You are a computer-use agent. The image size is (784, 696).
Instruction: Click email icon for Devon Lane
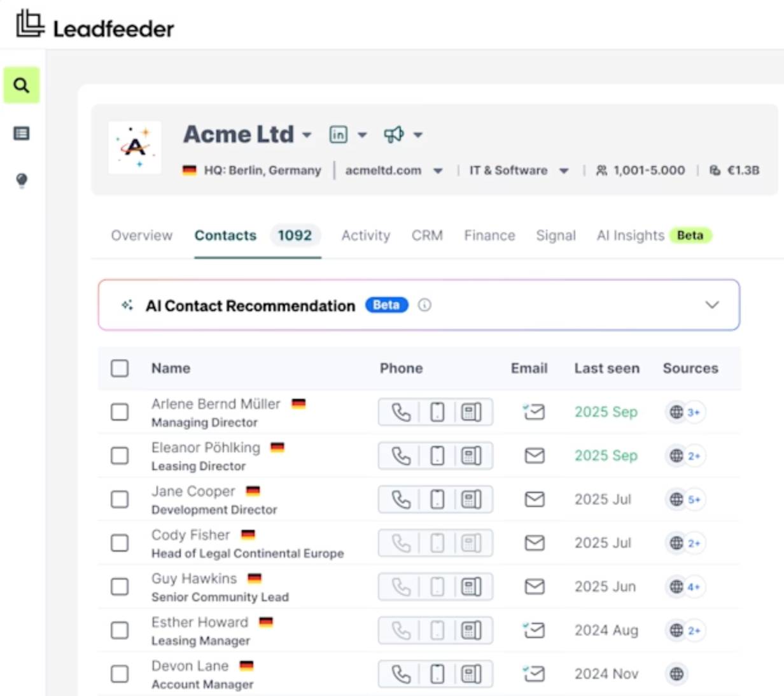[x=534, y=674]
